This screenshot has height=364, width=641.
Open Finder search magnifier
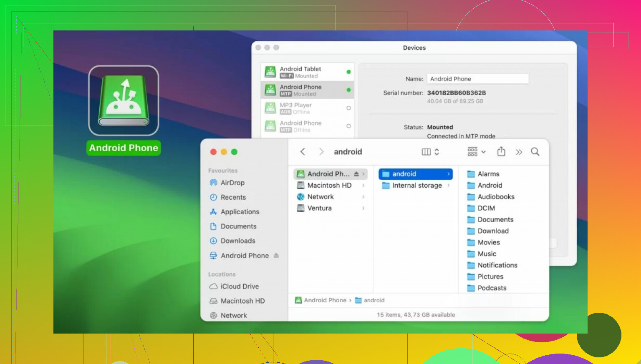pos(535,152)
